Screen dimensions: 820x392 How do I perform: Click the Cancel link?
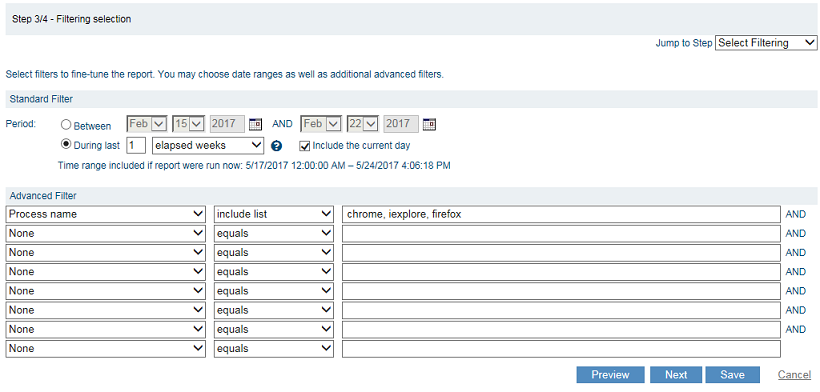pos(794,375)
